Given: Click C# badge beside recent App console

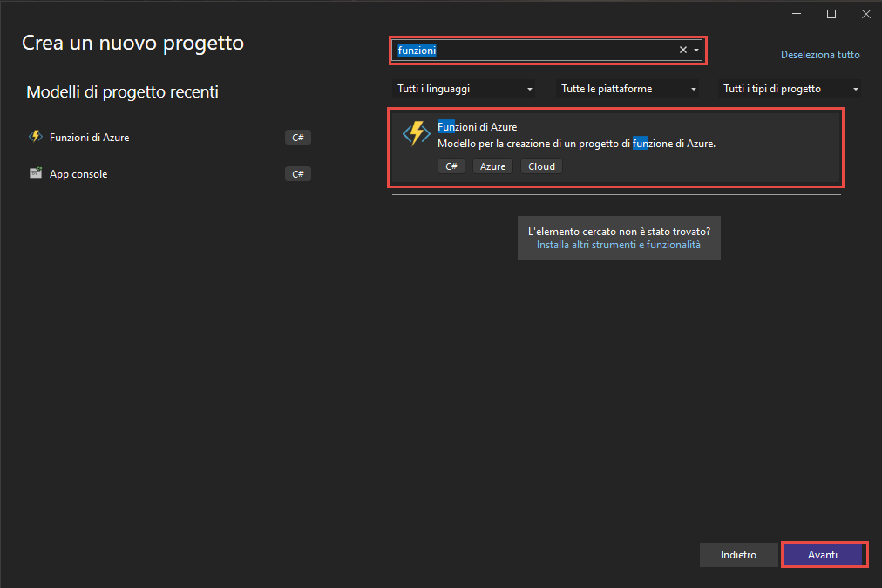Looking at the screenshot, I should point(297,173).
